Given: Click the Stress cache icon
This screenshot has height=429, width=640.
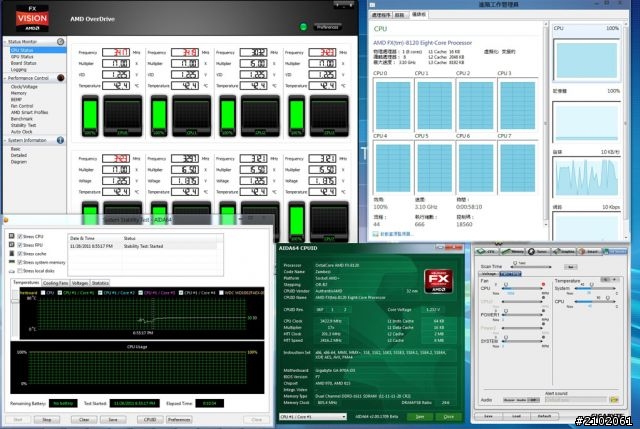Looking at the screenshot, I should tap(11, 253).
